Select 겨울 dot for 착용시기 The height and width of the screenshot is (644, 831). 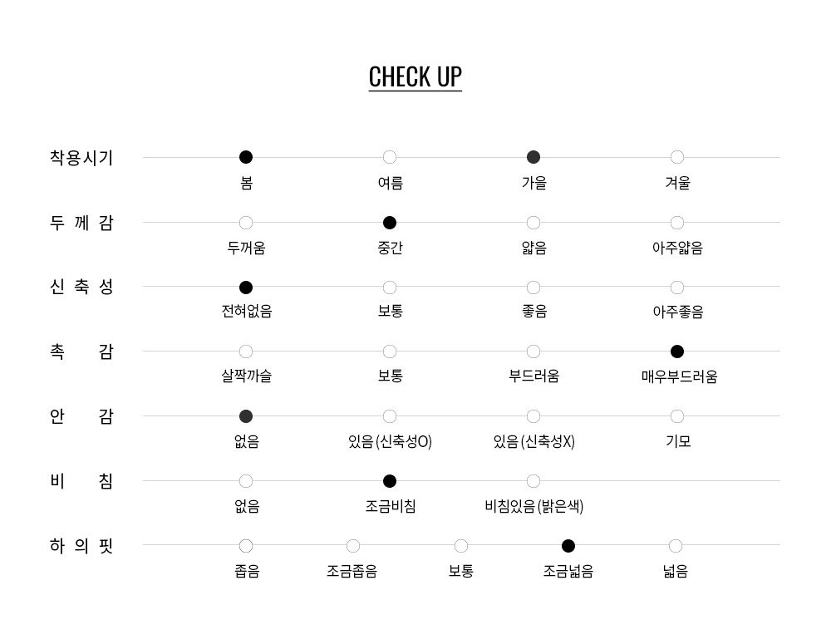click(677, 157)
